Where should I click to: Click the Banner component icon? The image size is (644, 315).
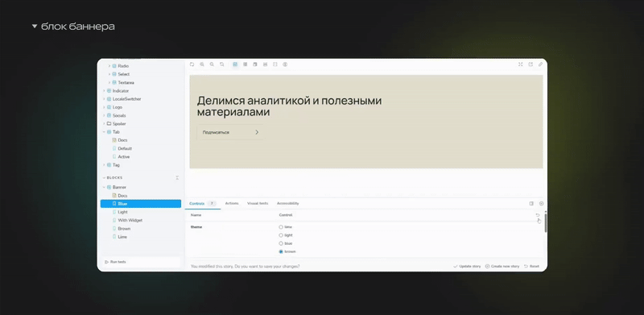[x=109, y=187]
